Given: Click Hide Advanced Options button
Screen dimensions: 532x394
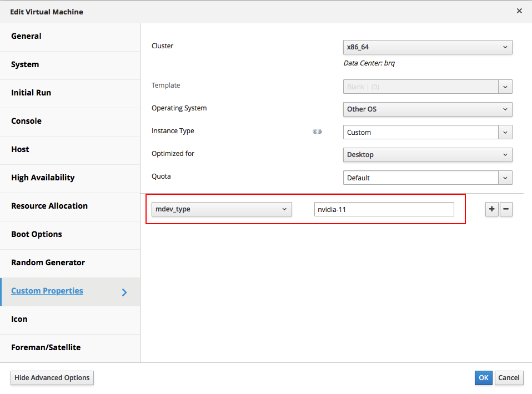Looking at the screenshot, I should [52, 378].
